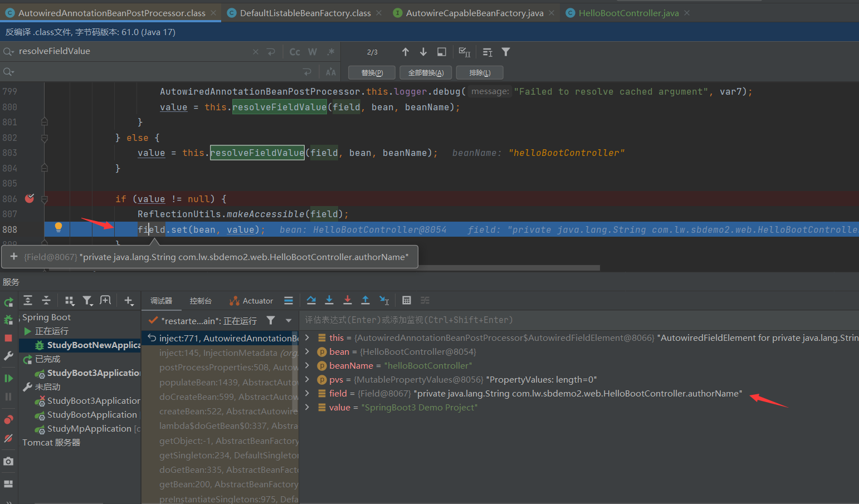Viewport: 859px width, 504px height.
Task: Expand Field@8067 tooltip with plus
Action: tap(14, 257)
